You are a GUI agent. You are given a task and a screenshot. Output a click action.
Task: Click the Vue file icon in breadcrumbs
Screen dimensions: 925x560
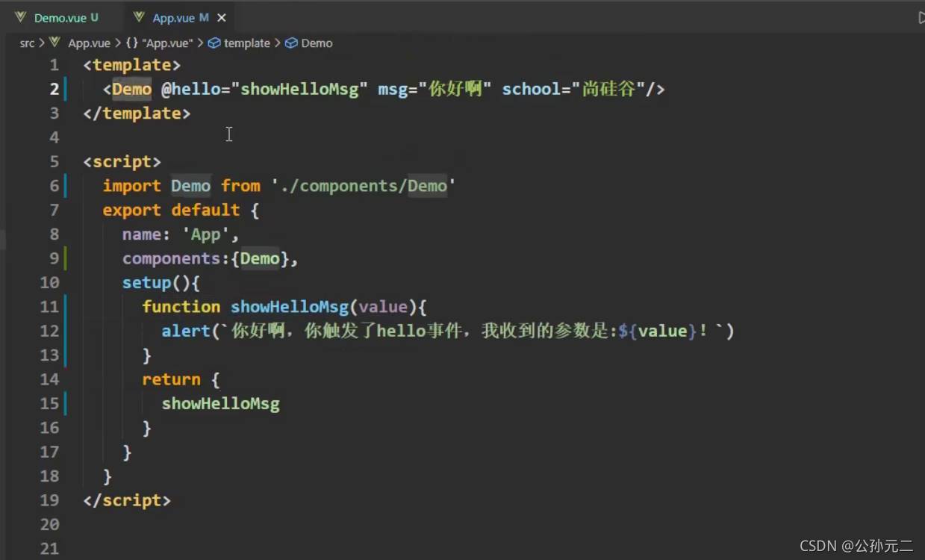[54, 43]
